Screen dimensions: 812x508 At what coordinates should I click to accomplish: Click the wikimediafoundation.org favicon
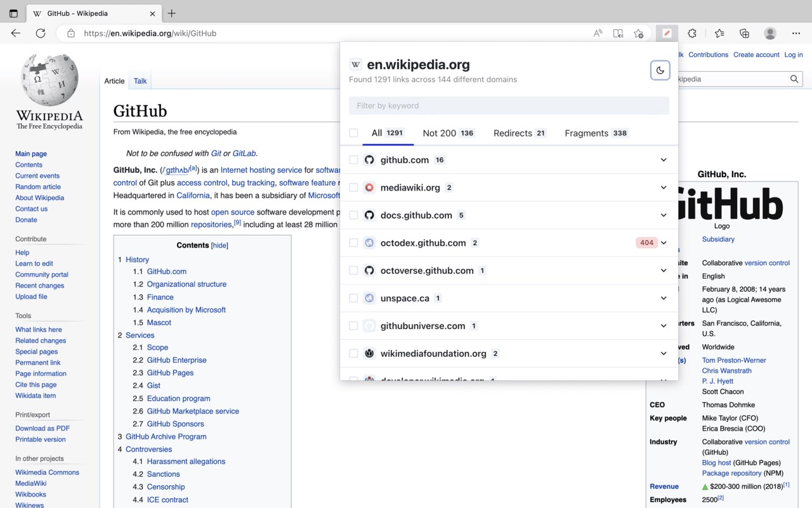[x=369, y=353]
